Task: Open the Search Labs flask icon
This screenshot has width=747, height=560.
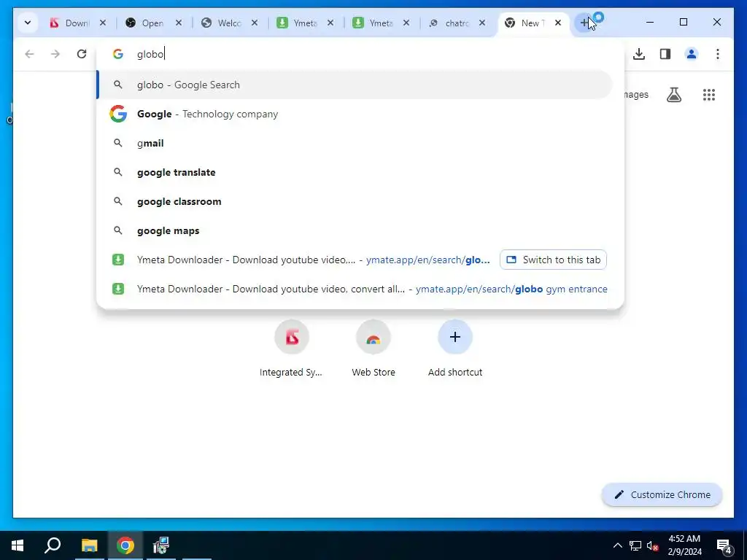Action: (673, 95)
